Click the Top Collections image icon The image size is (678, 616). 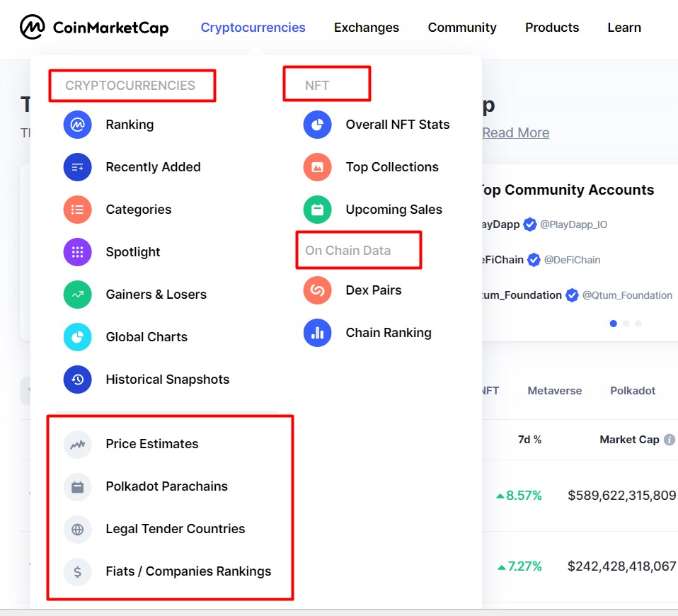click(x=317, y=167)
